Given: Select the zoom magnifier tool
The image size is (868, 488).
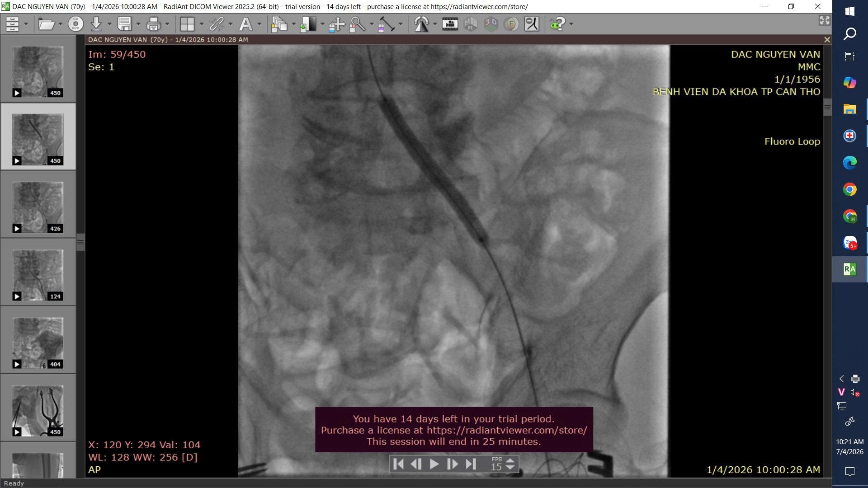Looking at the screenshot, I should click(358, 24).
